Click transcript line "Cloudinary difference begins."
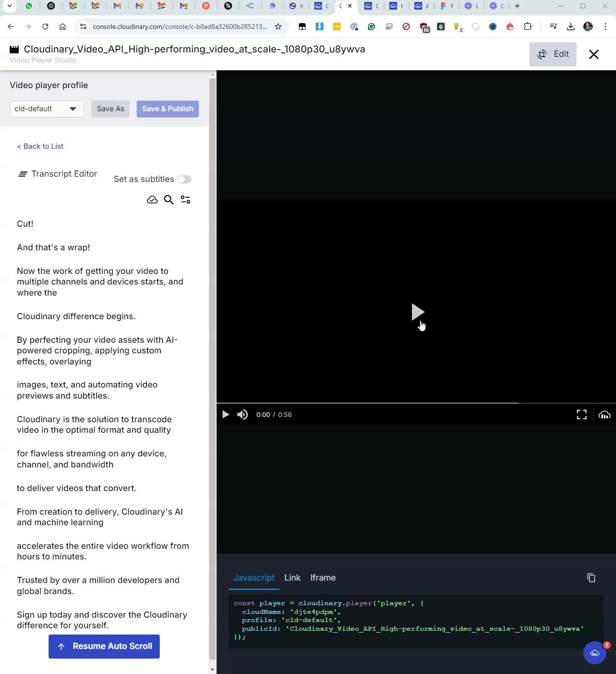Screen dimensions: 616x674 point(76,316)
